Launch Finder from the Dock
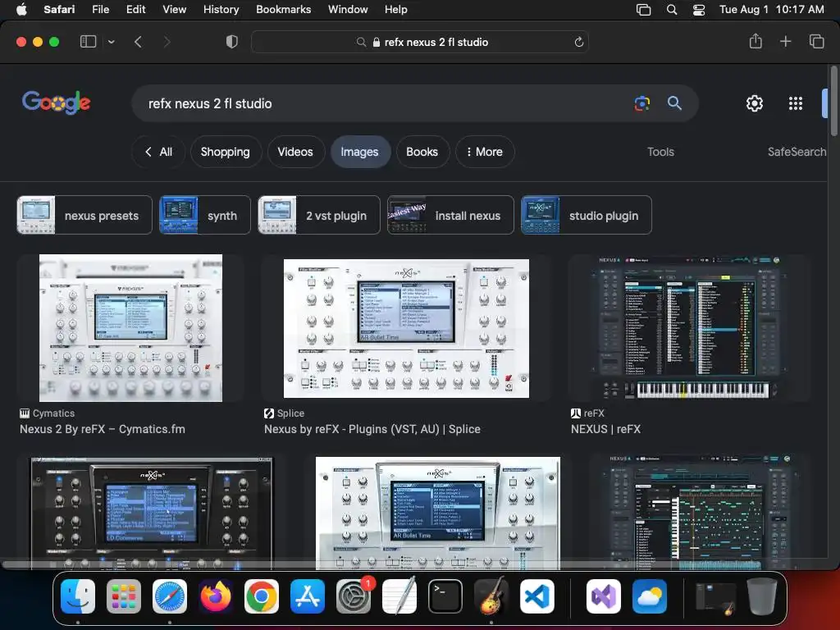Image resolution: width=840 pixels, height=630 pixels. [78, 596]
